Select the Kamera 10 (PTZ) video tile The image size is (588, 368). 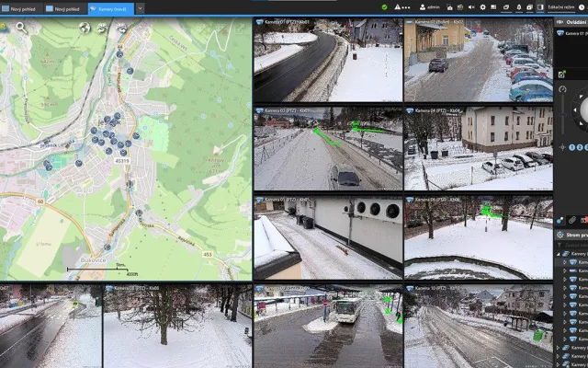[x=479, y=326]
